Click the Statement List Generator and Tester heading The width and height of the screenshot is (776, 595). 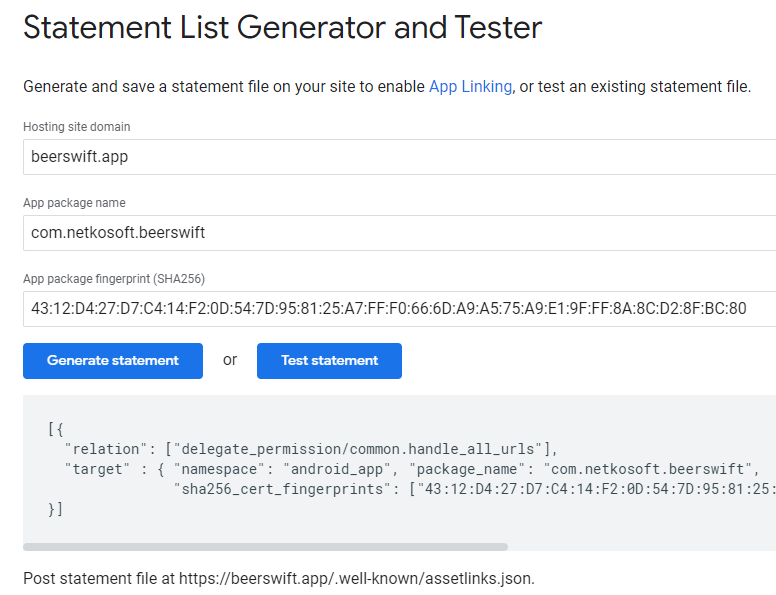coord(282,28)
